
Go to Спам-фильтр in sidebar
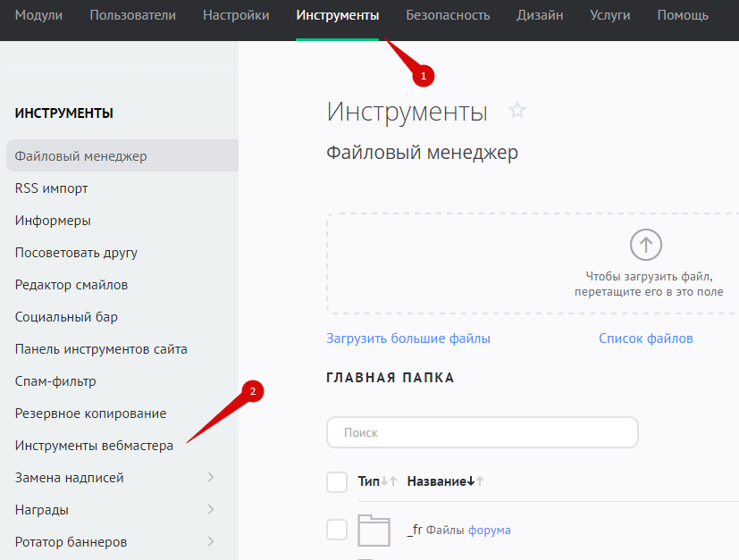[x=55, y=381]
